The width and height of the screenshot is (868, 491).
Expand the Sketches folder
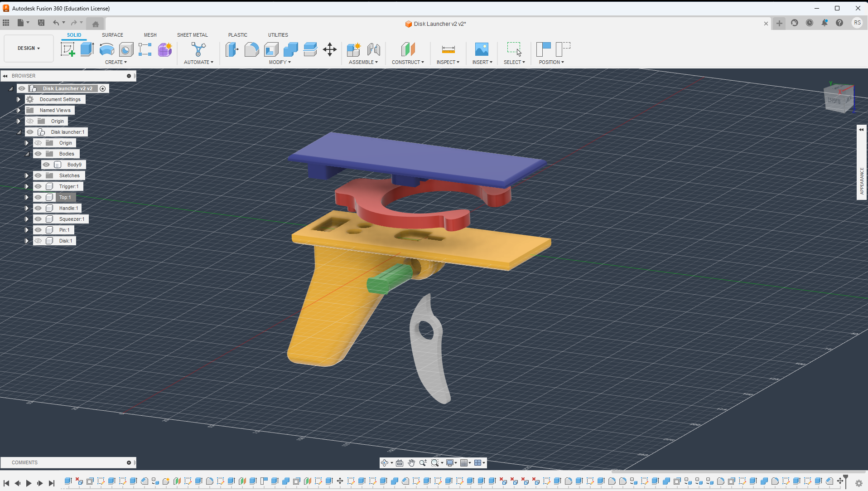point(27,175)
